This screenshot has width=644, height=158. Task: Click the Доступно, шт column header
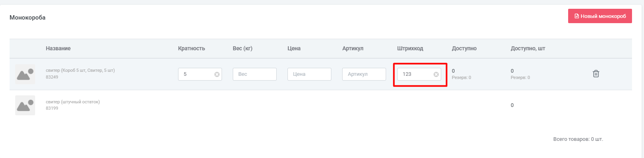coord(528,48)
